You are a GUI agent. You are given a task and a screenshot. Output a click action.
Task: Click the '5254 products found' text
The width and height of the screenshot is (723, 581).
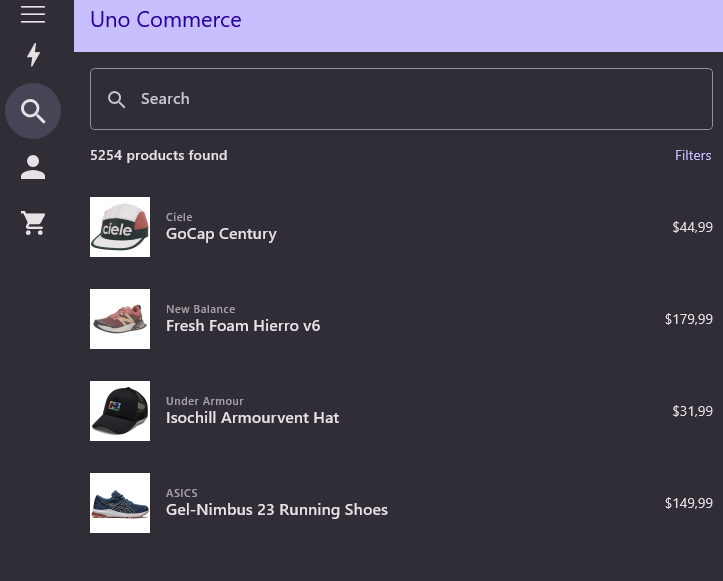click(x=159, y=155)
